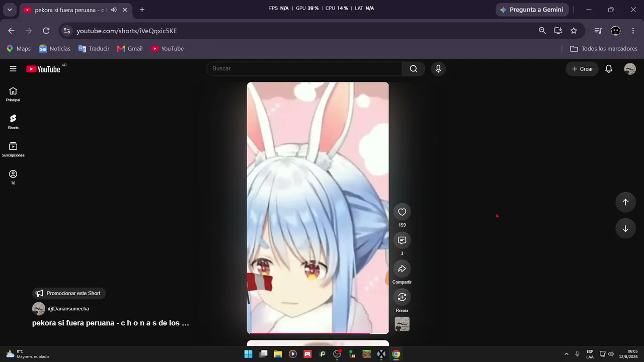644x362 pixels.
Task: Install the YouTube app from the address bar
Action: [x=558, y=31]
